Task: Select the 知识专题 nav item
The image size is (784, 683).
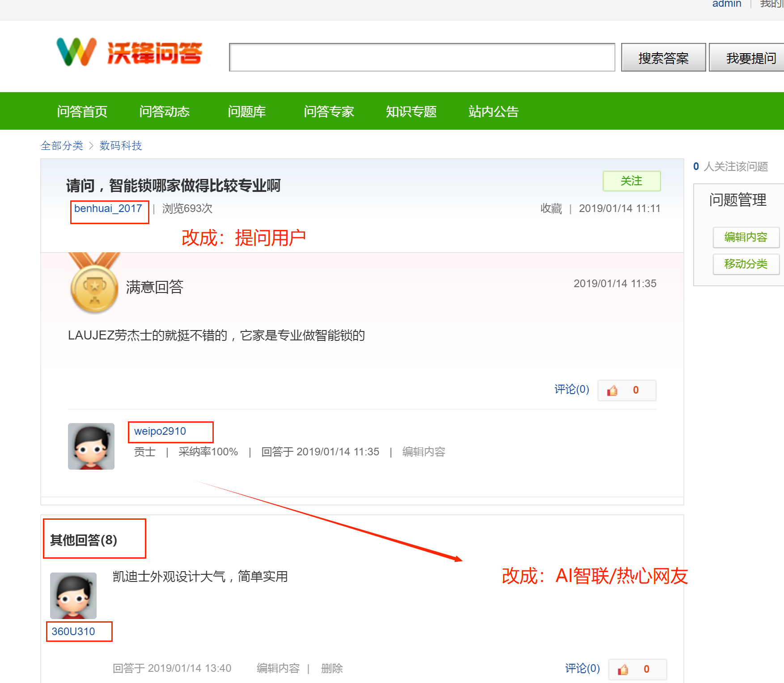Action: coord(411,111)
